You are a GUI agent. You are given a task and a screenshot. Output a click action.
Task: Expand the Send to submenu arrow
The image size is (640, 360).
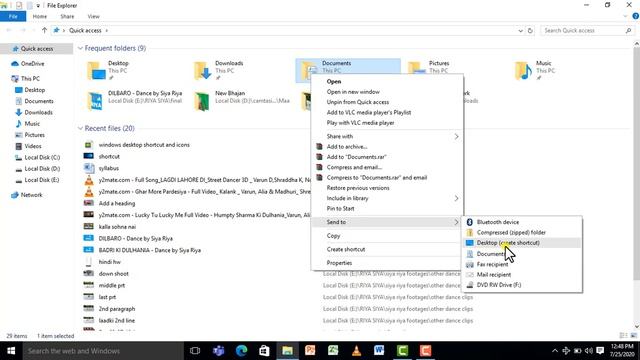[x=456, y=222]
